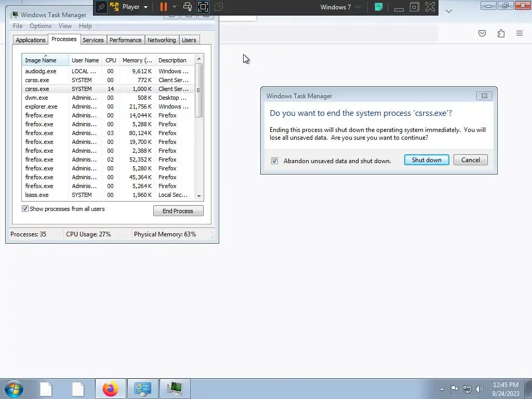Open the Firefox taskbar icon
532x399 pixels.
[x=111, y=389]
